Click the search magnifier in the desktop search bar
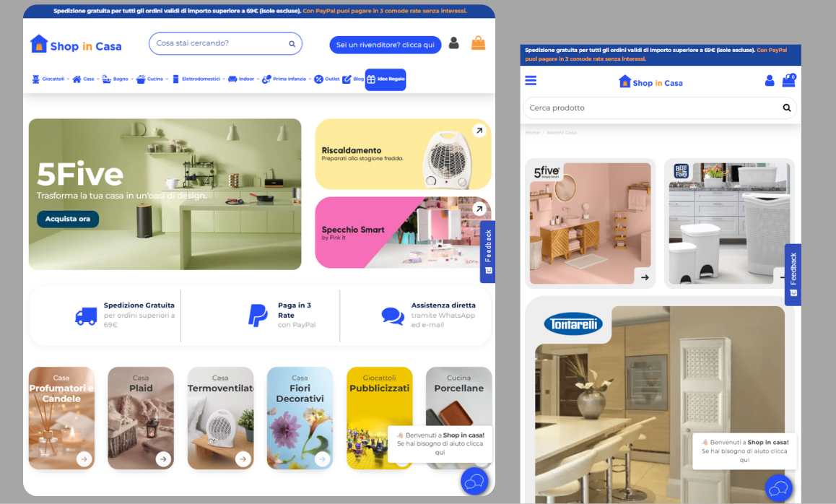836x504 pixels. click(x=292, y=44)
